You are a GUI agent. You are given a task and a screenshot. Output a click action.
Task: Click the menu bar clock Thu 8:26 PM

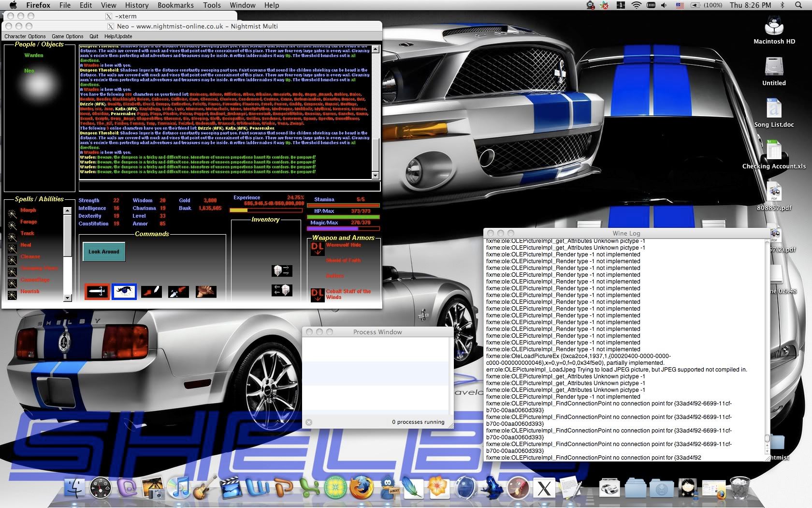tap(750, 5)
